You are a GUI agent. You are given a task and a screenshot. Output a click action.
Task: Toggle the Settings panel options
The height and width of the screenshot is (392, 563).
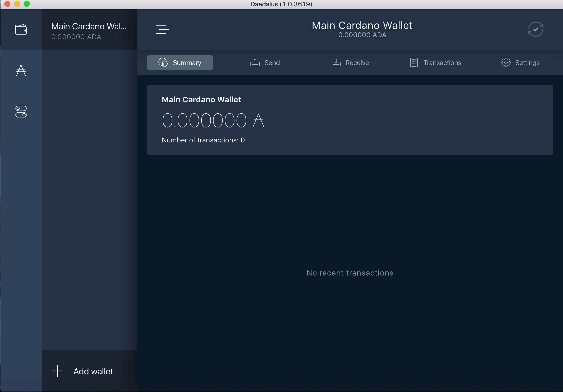[x=21, y=112]
